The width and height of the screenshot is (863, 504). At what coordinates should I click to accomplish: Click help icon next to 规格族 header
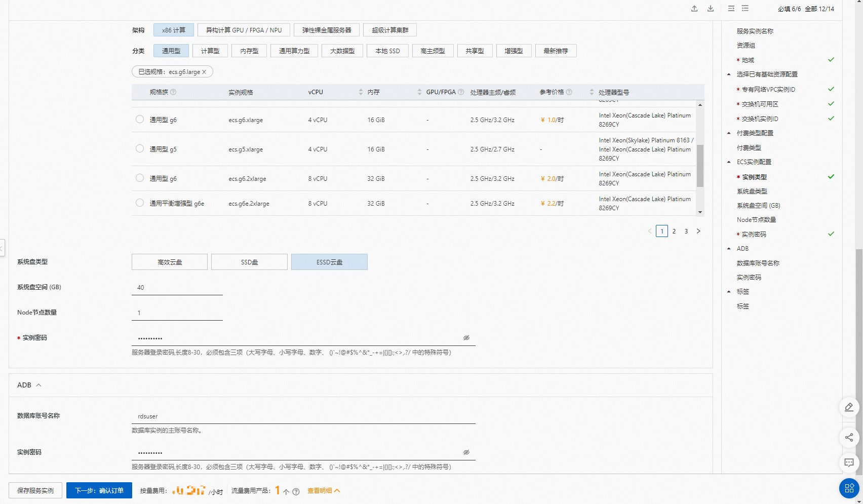[x=173, y=92]
